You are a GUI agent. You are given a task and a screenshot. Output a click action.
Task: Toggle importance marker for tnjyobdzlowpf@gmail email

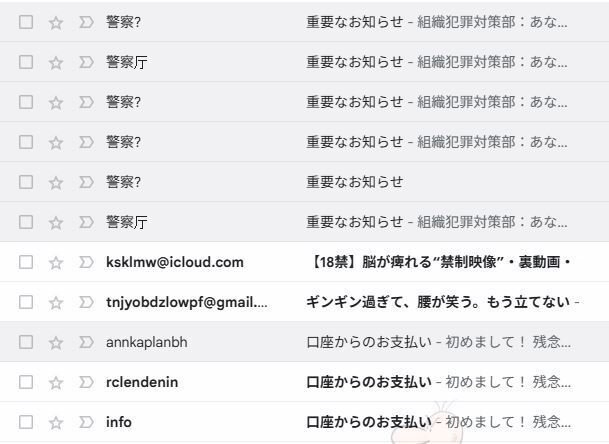(x=85, y=302)
